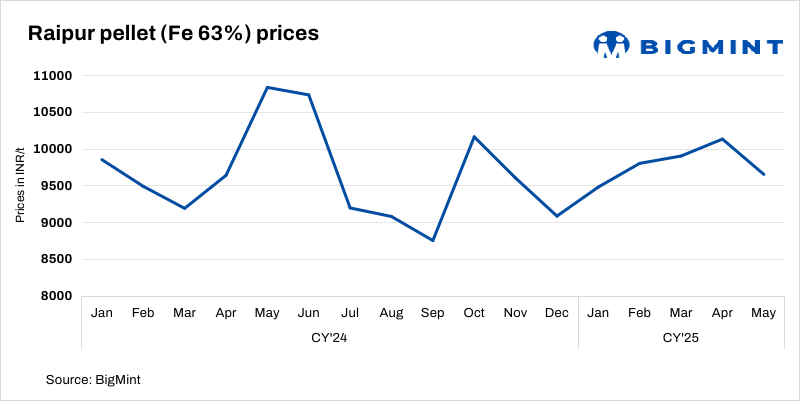Click the CY'24 year group label
The height and width of the screenshot is (401, 800).
tap(330, 339)
